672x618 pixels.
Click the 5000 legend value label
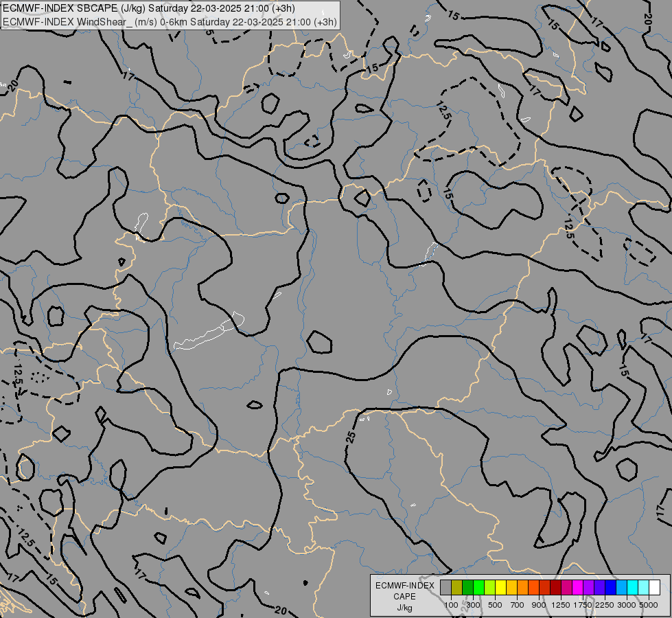tap(649, 605)
